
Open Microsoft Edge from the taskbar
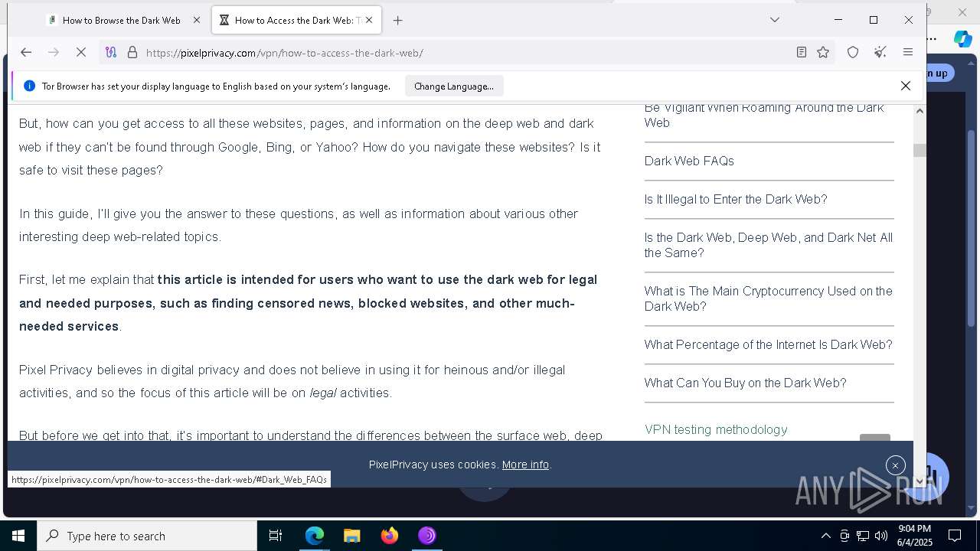pyautogui.click(x=314, y=536)
